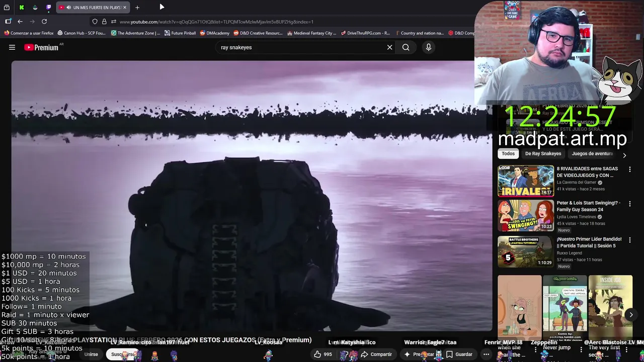
Task: Open more video actions ellipsis
Action: coord(486,354)
